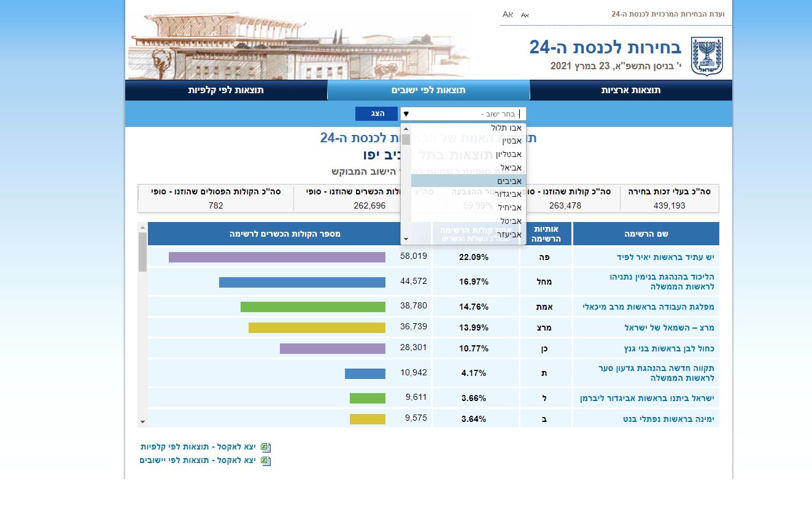Click ועדת הבחירות המרכזית לכנסת ה-24 link

tap(668, 14)
